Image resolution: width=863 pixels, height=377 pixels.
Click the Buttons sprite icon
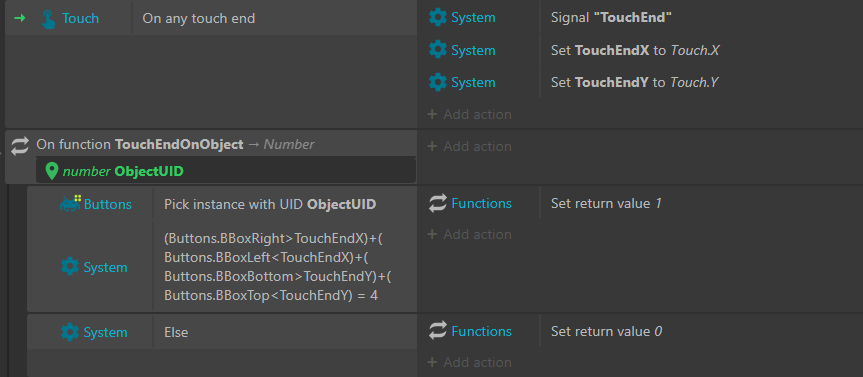click(x=70, y=203)
